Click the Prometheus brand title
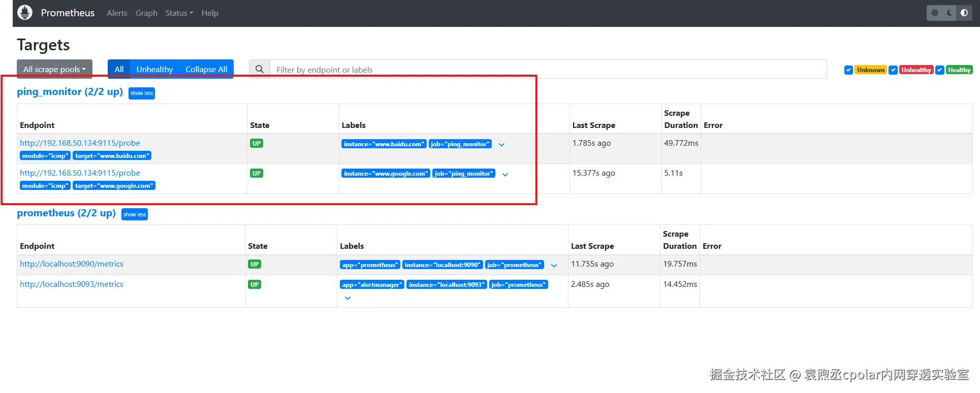The height and width of the screenshot is (393, 980). tap(68, 13)
